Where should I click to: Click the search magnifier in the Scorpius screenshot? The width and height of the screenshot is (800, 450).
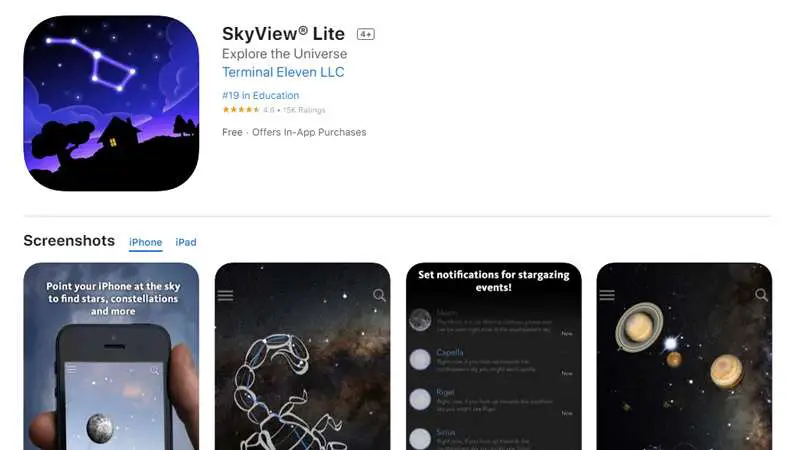pos(379,295)
